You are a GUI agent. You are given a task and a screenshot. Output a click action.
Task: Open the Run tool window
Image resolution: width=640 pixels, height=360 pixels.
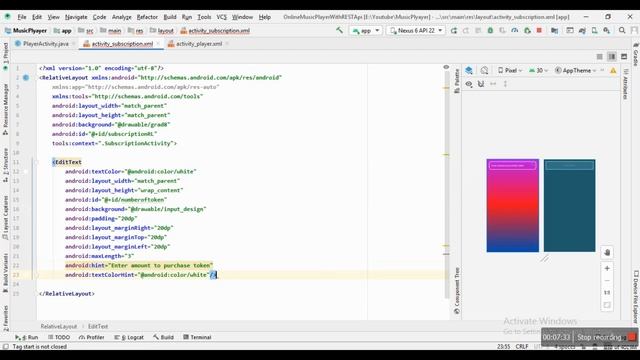click(27, 337)
